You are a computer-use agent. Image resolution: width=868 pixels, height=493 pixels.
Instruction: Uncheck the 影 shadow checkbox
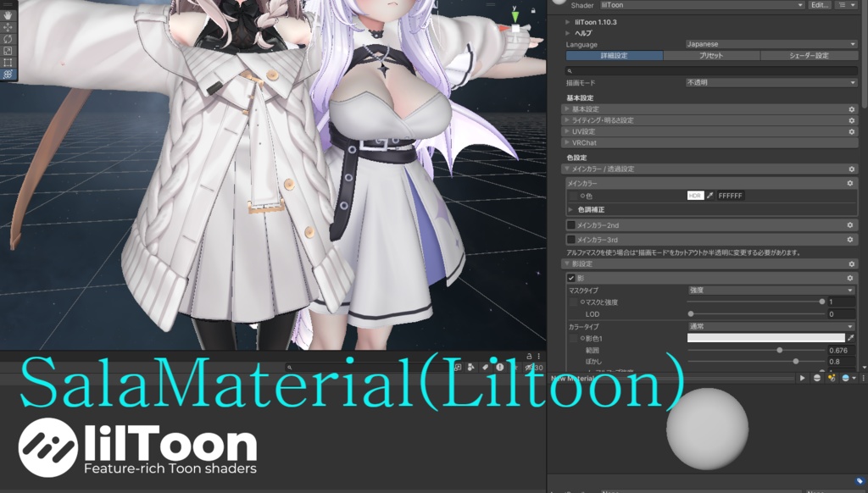click(x=571, y=278)
